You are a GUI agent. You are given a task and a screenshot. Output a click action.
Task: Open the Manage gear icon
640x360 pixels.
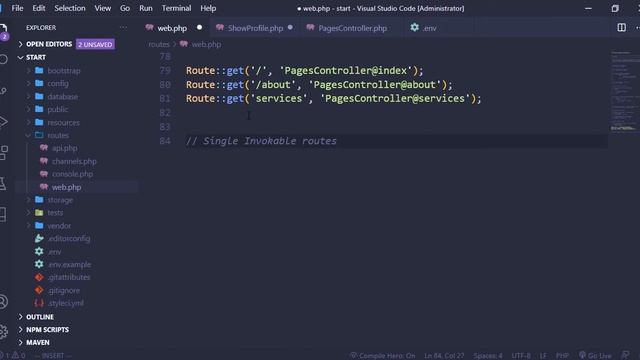[3, 331]
